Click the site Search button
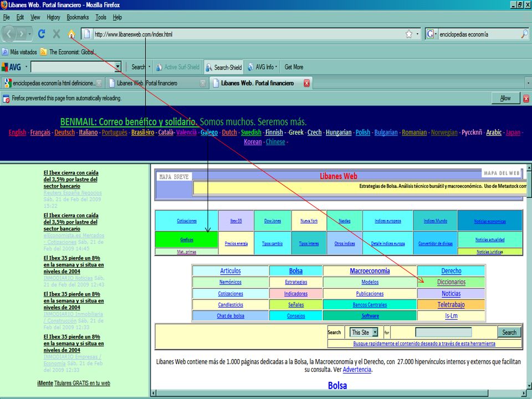 point(509,332)
